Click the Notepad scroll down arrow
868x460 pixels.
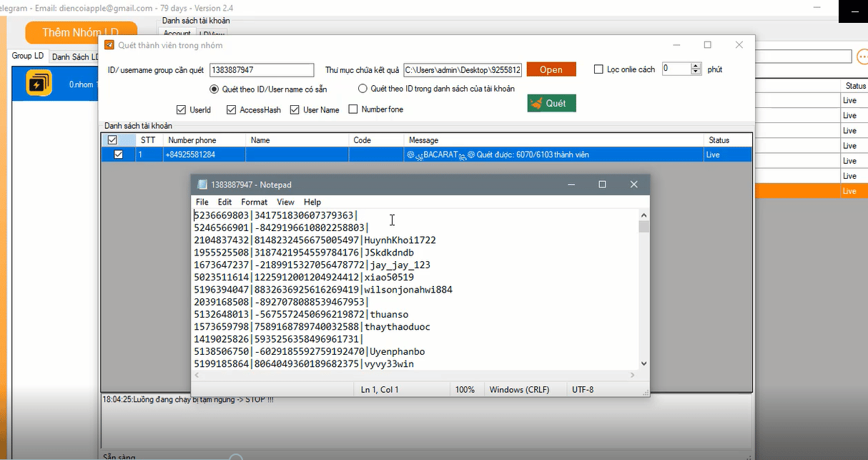(644, 363)
